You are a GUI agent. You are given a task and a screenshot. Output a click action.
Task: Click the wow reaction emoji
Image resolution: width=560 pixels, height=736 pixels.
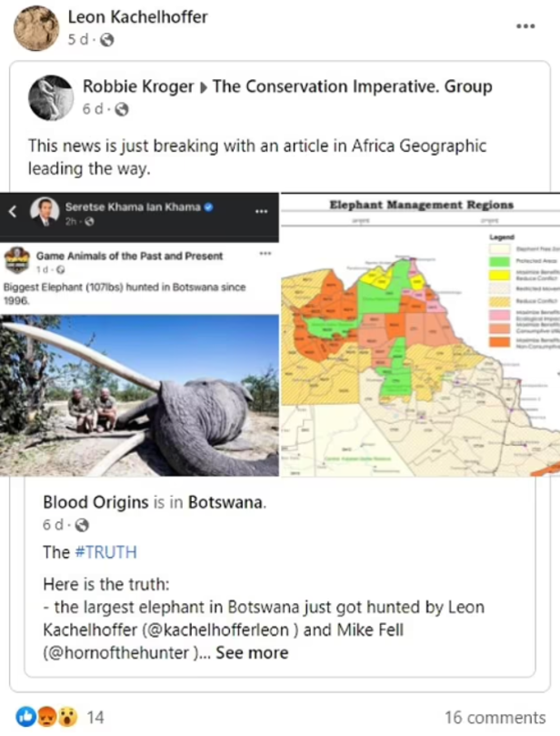click(x=68, y=717)
